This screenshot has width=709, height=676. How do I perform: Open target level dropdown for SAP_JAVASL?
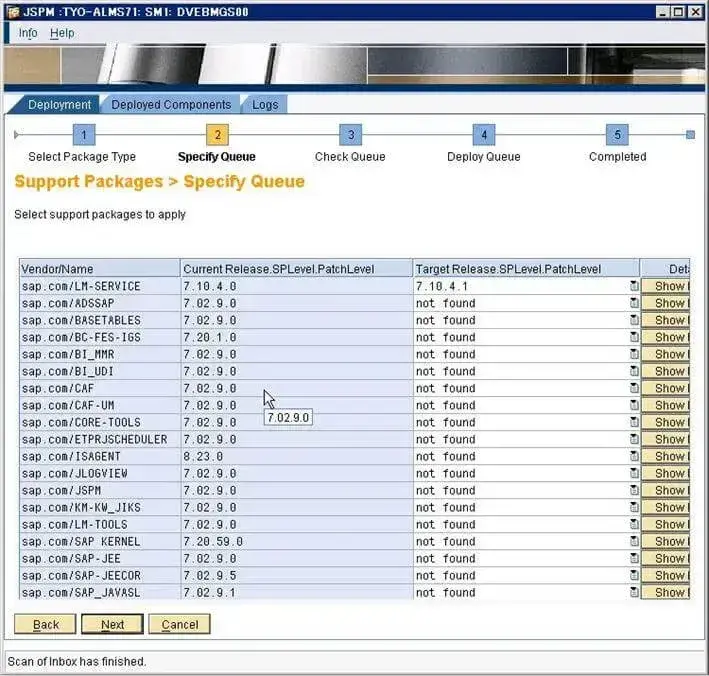click(634, 592)
